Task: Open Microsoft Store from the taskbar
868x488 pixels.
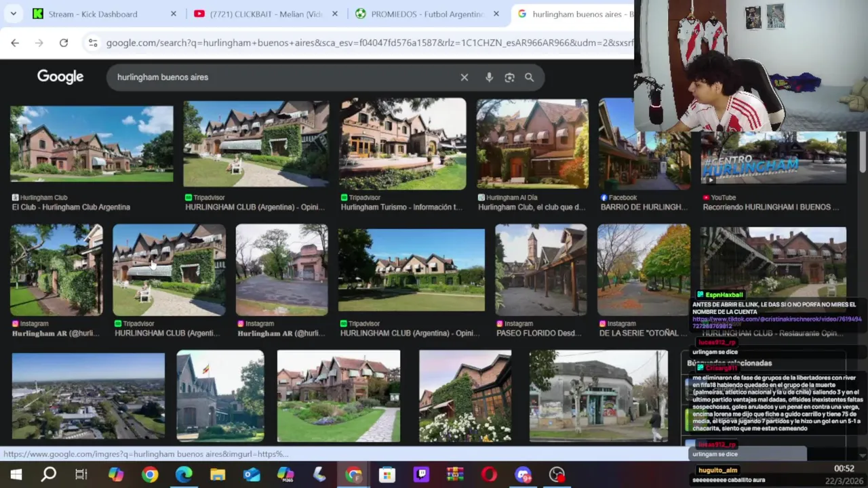Action: pyautogui.click(x=387, y=474)
